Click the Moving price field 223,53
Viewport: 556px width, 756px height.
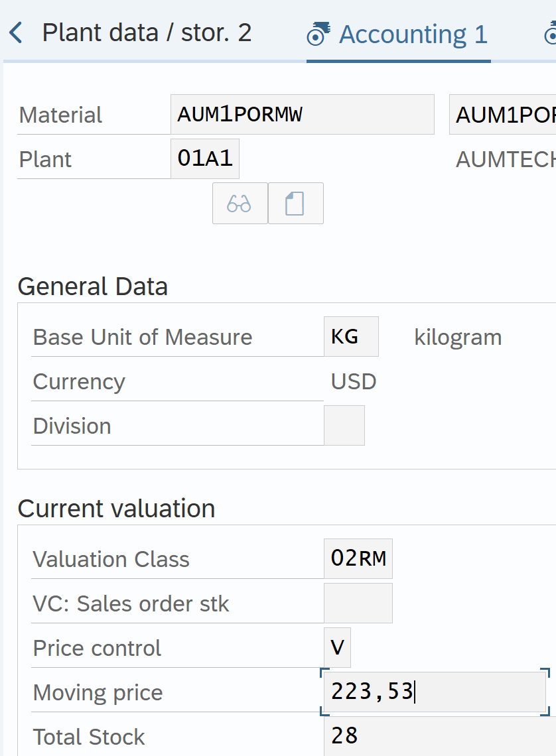[x=434, y=692]
